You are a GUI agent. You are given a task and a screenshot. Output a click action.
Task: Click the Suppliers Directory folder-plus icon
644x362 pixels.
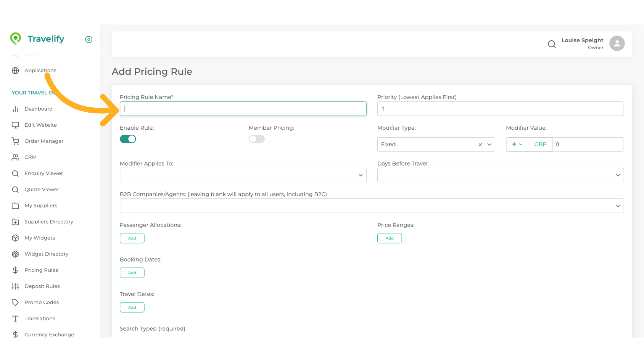(x=15, y=222)
